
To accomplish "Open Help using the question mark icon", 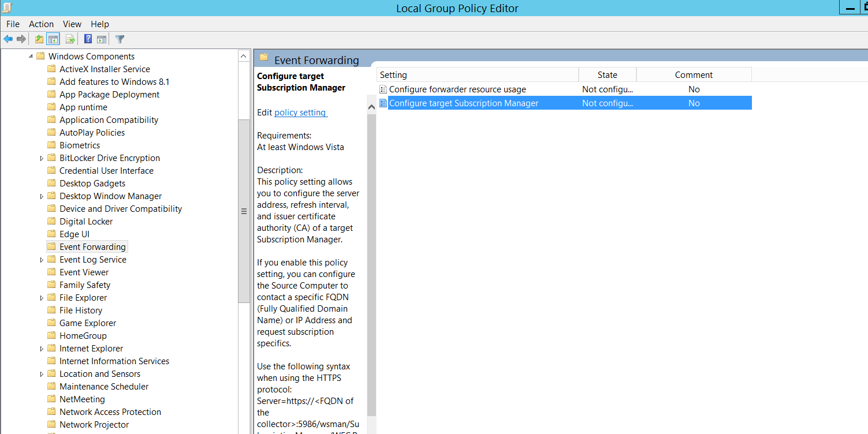I will tap(87, 39).
